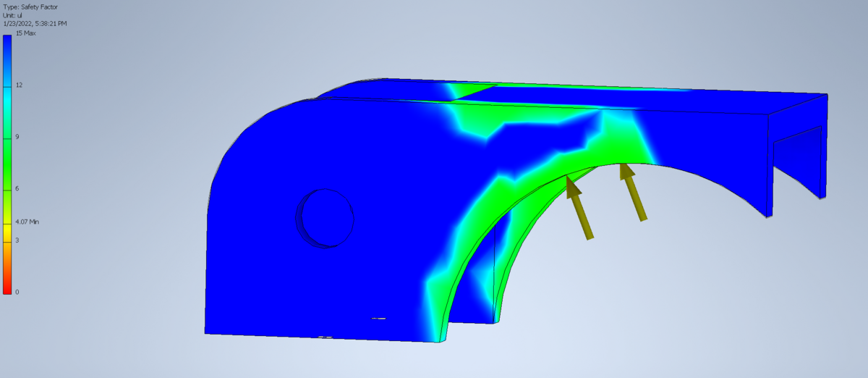Select the circular hole in the side face
The image size is (868, 378).
(x=326, y=217)
